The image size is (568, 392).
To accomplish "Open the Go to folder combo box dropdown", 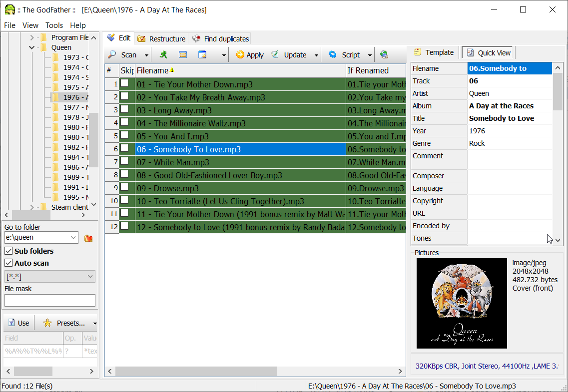I will point(73,237).
